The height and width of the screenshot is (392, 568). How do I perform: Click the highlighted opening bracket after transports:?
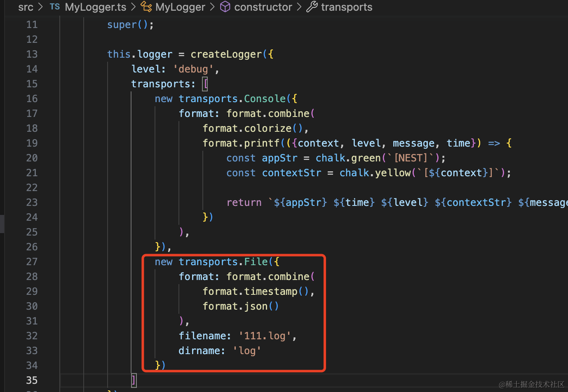click(x=205, y=84)
